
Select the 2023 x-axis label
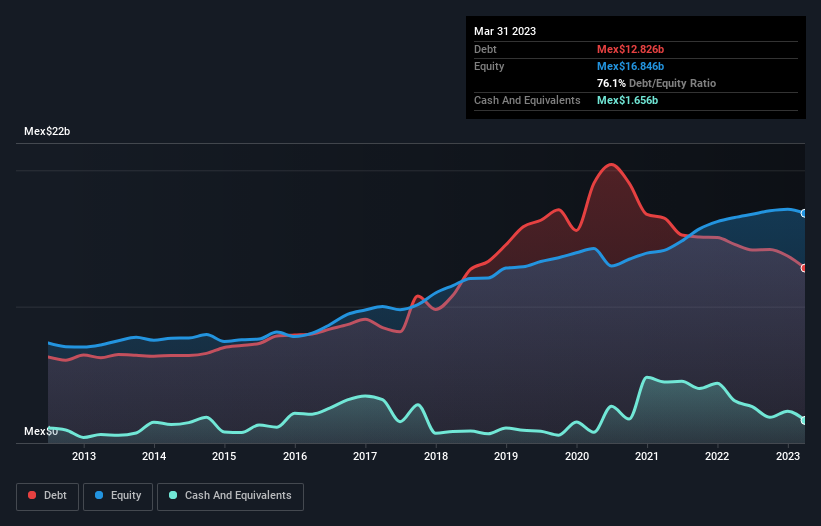pyautogui.click(x=788, y=457)
